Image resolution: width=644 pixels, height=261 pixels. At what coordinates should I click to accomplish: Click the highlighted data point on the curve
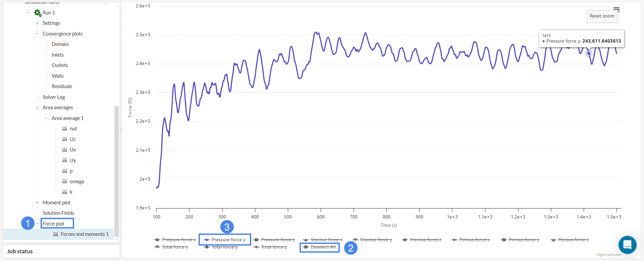[588, 54]
